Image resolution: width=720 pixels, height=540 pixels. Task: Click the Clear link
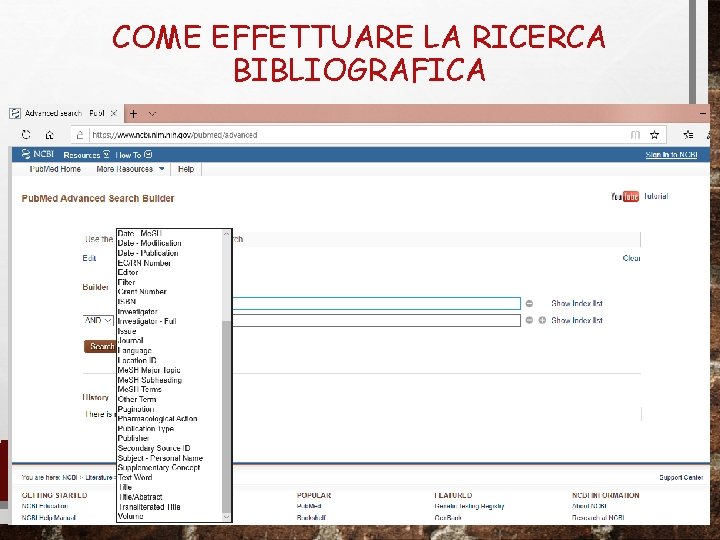[631, 258]
